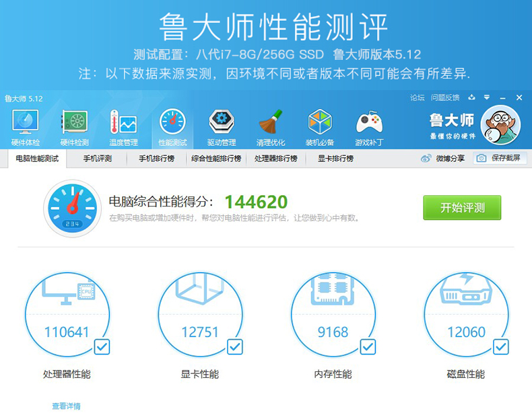This screenshot has height=413, width=532.
Task: Open 温度管理 temperature management icon
Action: [123, 121]
